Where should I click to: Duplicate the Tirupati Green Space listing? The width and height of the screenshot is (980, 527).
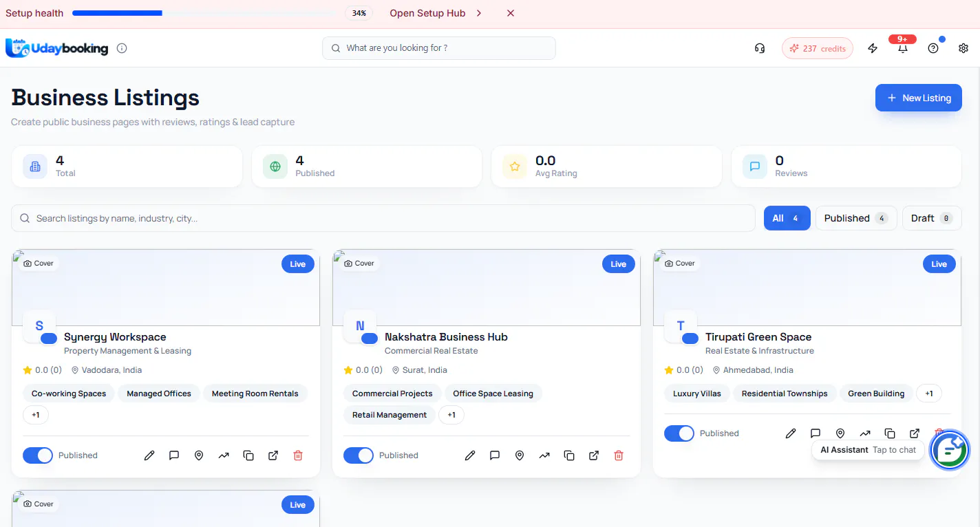point(890,433)
